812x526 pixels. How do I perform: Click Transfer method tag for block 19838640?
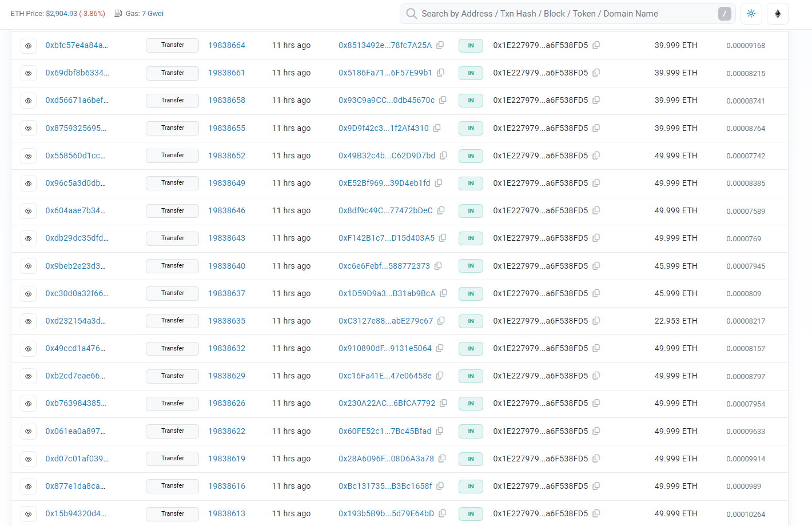172,266
